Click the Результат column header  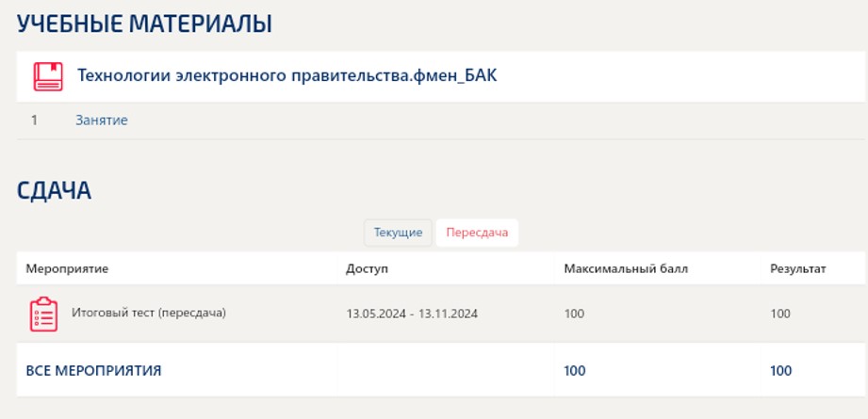797,269
